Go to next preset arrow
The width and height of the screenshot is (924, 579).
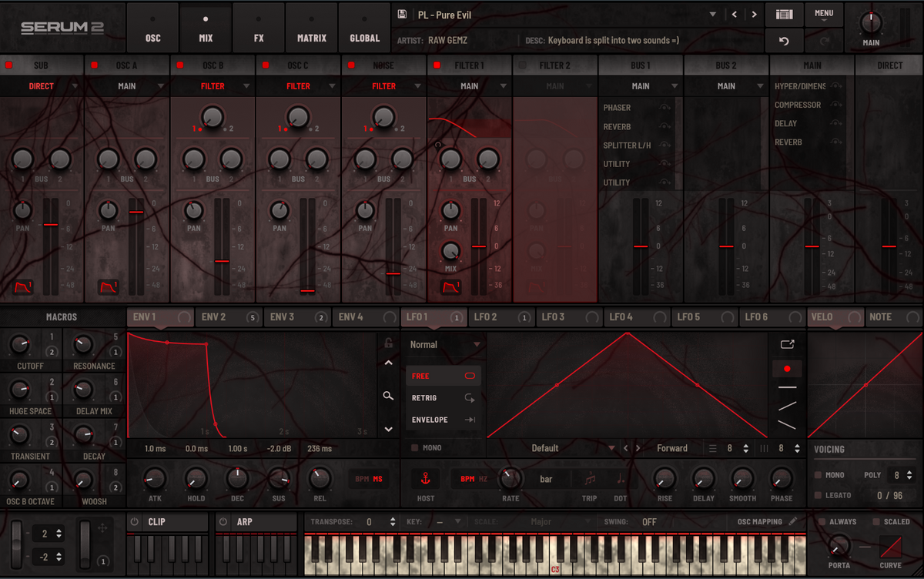[x=754, y=15]
